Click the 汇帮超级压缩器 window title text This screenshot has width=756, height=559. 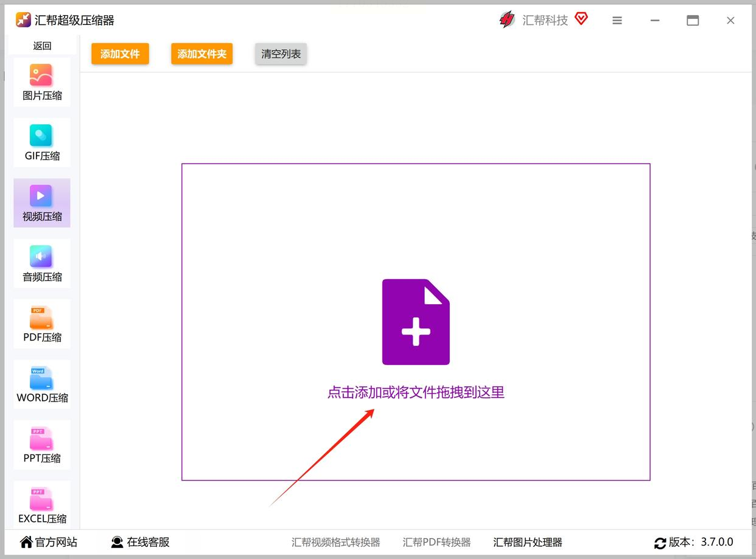(x=74, y=20)
